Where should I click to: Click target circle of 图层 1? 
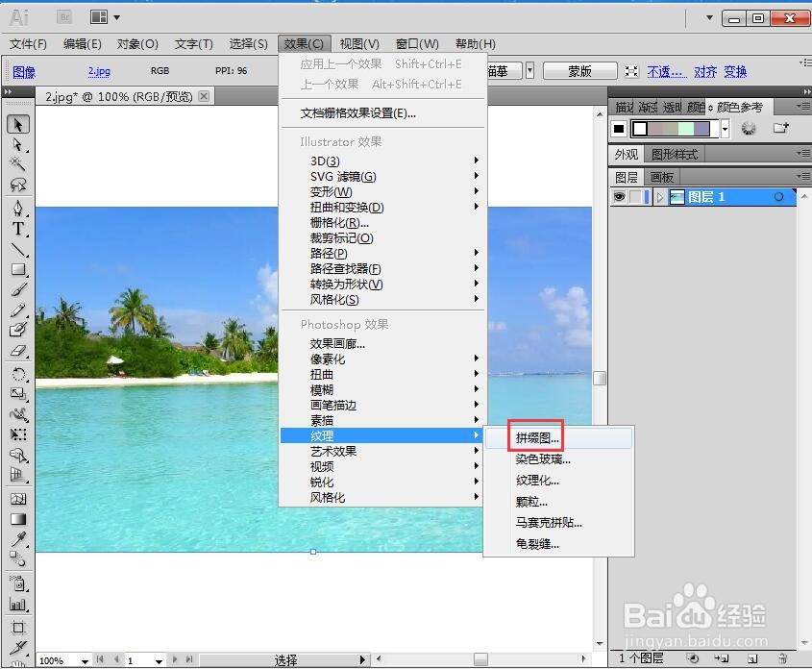pos(778,197)
